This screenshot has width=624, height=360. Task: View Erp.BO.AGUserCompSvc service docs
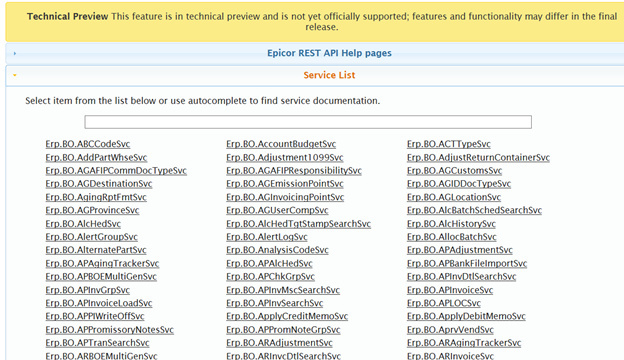click(277, 210)
